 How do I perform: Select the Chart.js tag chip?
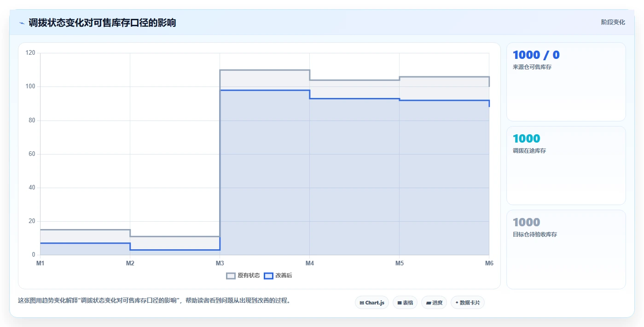click(372, 303)
